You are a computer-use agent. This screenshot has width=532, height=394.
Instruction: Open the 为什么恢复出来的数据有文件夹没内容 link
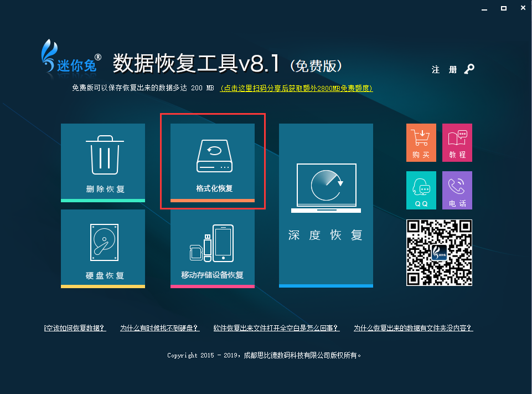click(x=413, y=328)
